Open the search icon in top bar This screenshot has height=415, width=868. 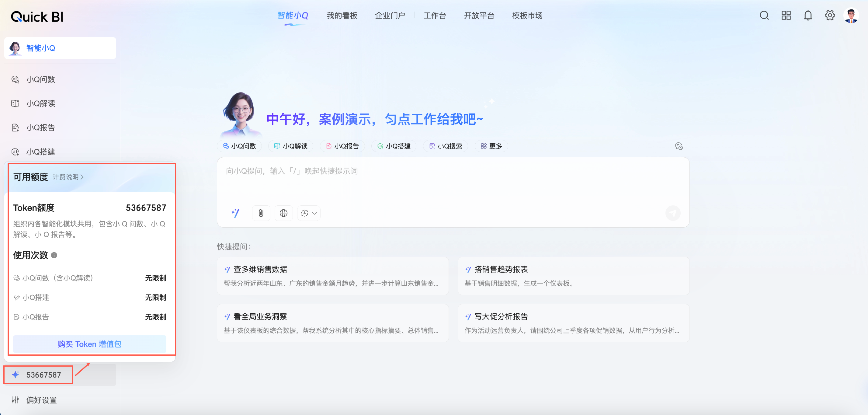(764, 16)
